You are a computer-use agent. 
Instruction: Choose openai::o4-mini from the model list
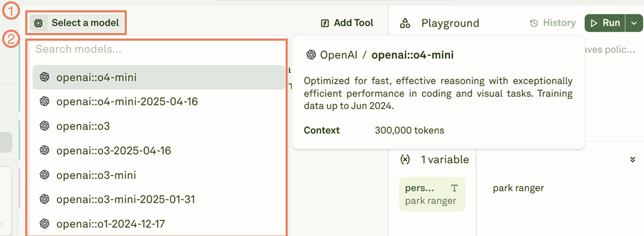pyautogui.click(x=158, y=78)
